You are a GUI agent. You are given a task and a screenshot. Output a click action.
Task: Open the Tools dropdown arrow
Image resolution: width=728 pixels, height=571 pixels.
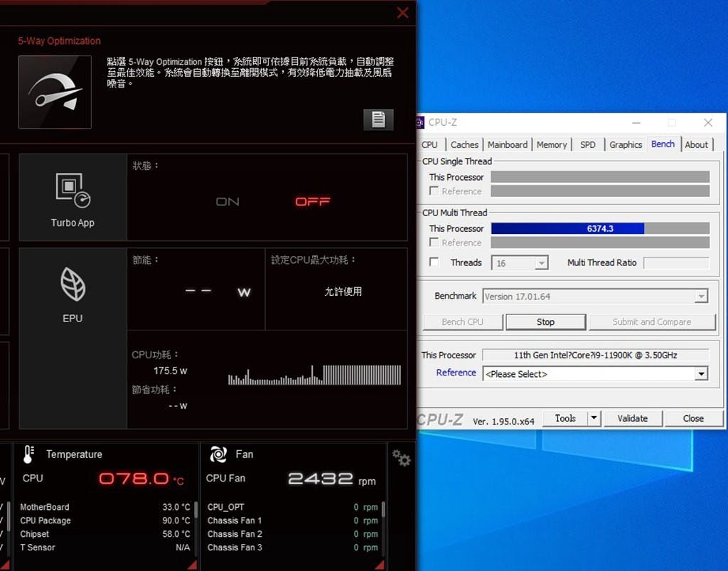point(594,418)
